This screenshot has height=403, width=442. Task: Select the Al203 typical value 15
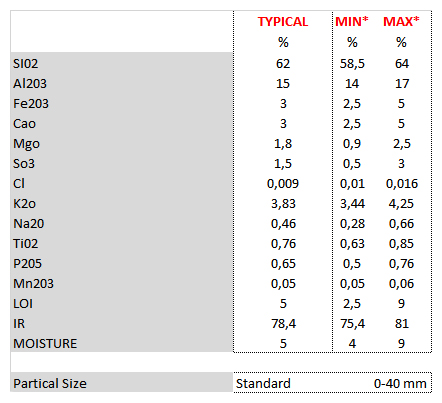click(x=283, y=84)
